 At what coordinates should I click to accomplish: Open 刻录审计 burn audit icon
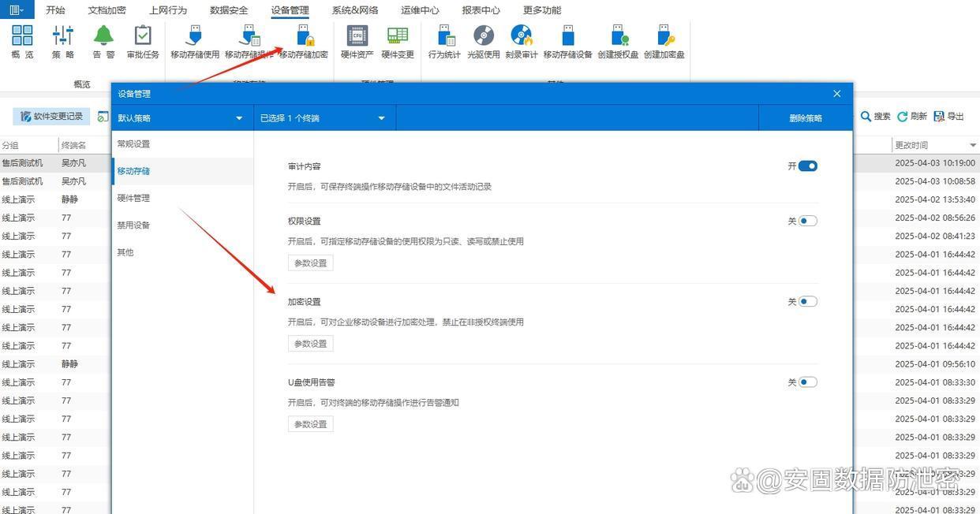click(x=521, y=36)
